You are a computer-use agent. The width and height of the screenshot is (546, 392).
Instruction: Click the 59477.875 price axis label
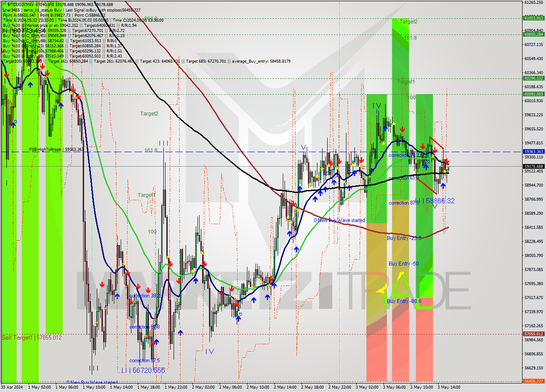(534, 143)
